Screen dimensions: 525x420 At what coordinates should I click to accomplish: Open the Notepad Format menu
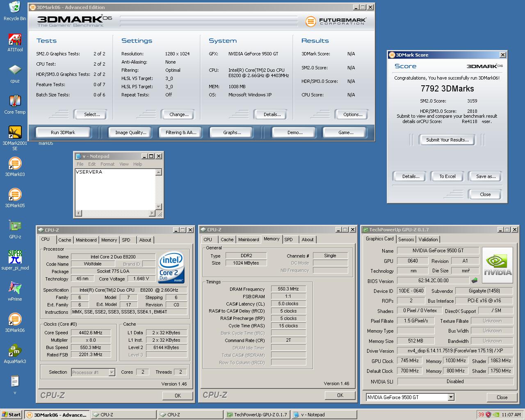coord(107,164)
